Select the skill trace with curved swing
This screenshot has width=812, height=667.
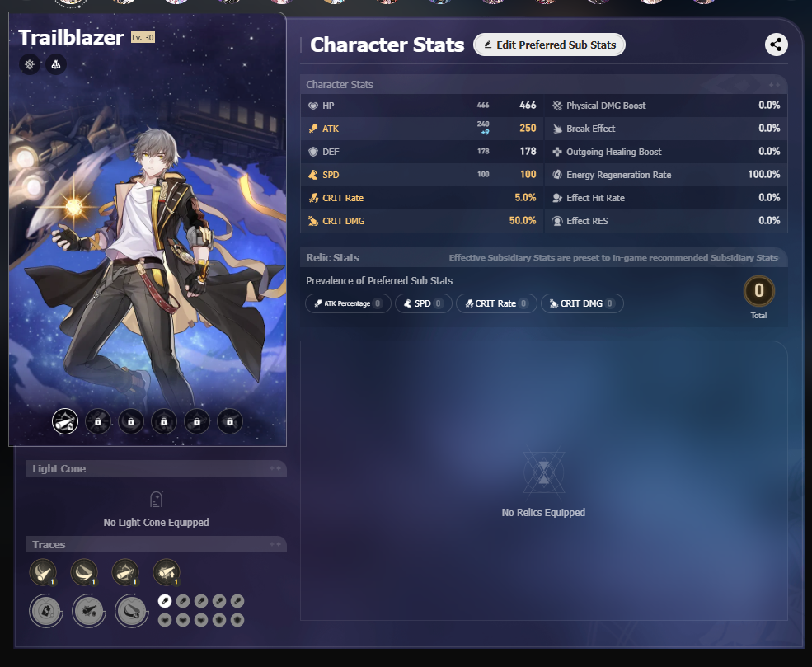[84, 572]
